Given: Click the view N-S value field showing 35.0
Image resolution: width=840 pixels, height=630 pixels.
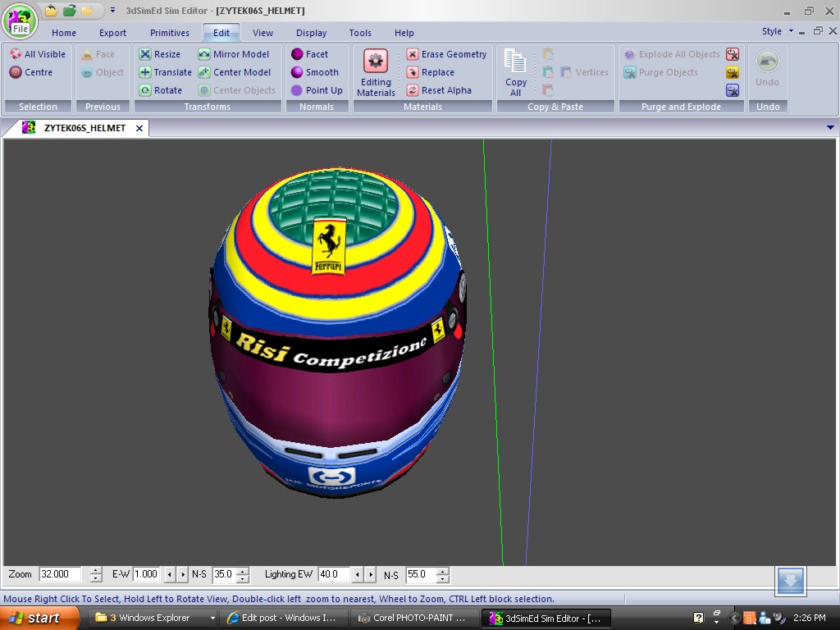Looking at the screenshot, I should click(x=224, y=574).
